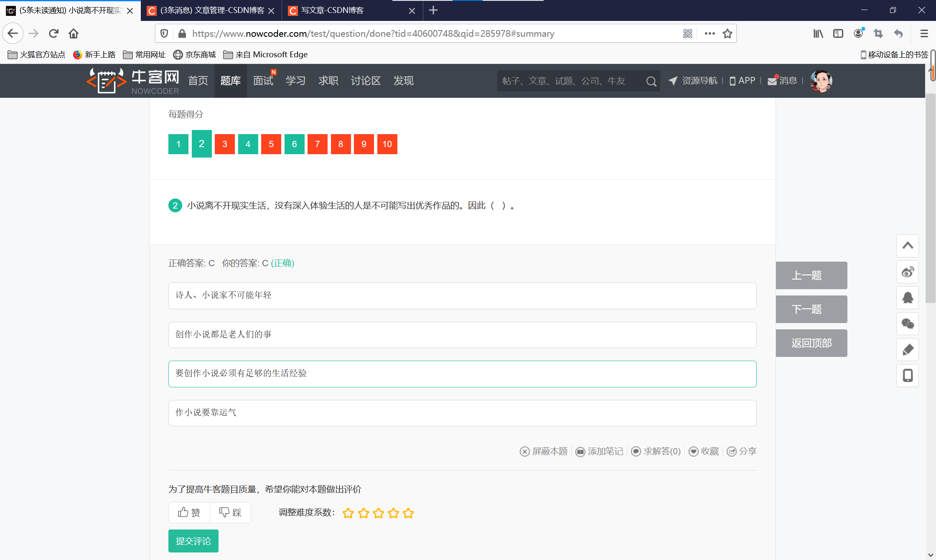Jump to question 10 score tile
The height and width of the screenshot is (560, 936).
(387, 144)
